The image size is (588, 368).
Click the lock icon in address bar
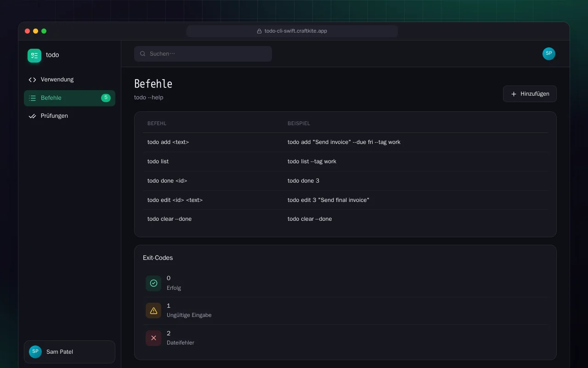pos(259,31)
